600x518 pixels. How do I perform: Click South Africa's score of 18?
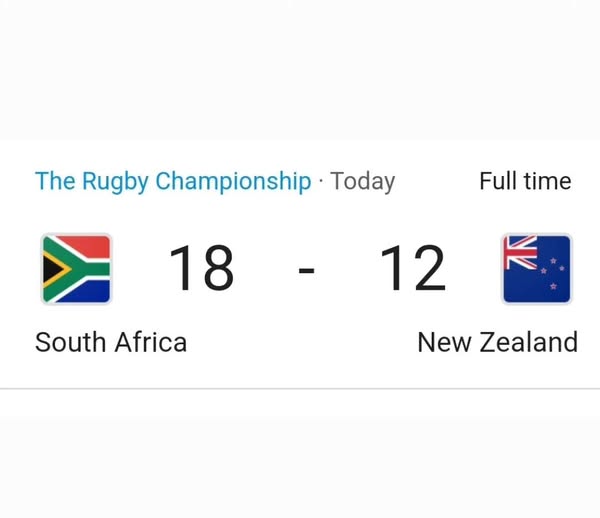click(x=201, y=268)
